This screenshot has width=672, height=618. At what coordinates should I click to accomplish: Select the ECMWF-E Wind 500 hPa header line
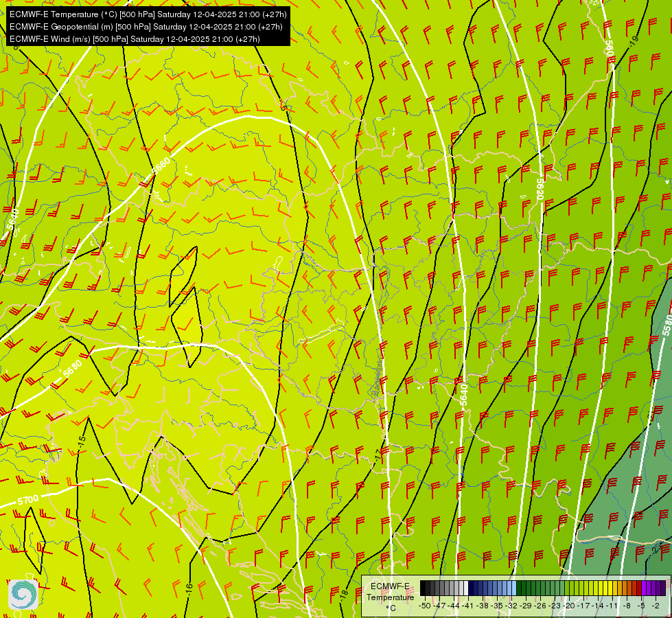[135, 39]
